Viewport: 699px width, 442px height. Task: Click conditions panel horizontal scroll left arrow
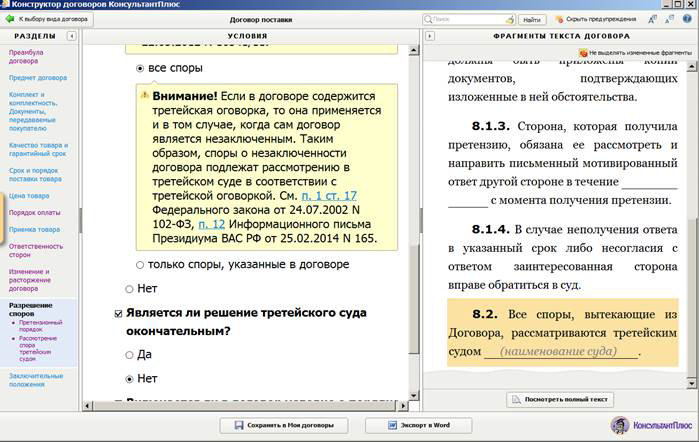click(87, 406)
